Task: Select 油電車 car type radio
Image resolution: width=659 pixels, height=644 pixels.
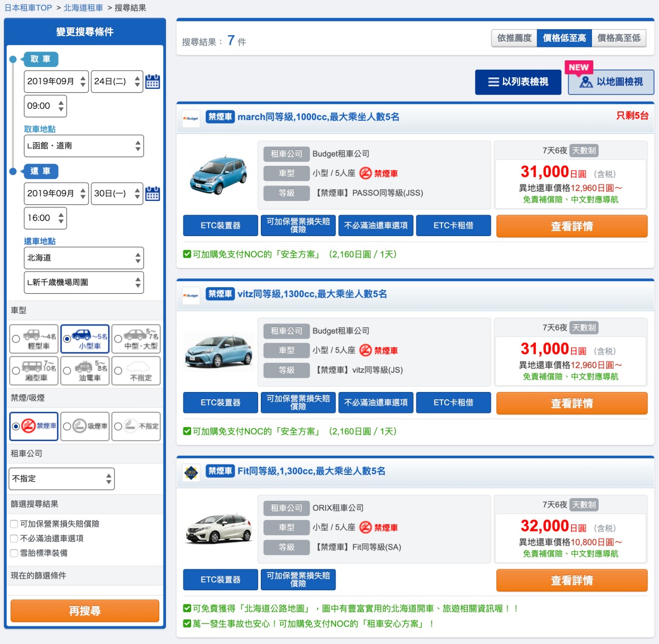Action: (67, 371)
